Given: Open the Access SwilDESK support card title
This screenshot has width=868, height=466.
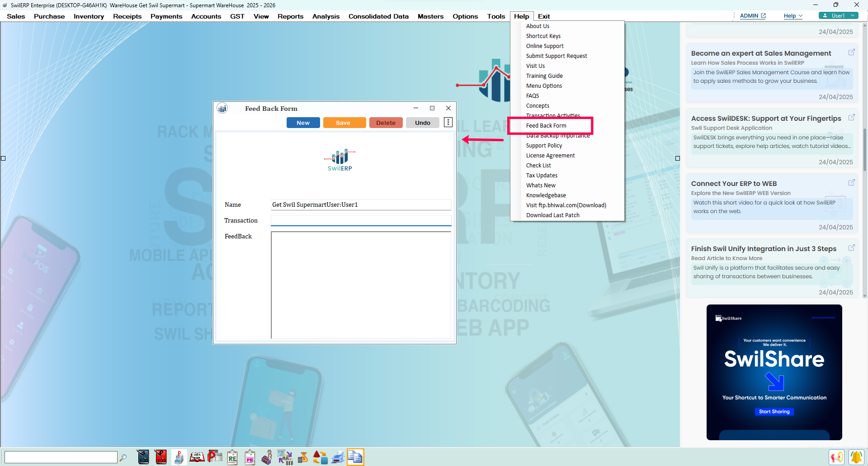Looking at the screenshot, I should (x=766, y=119).
